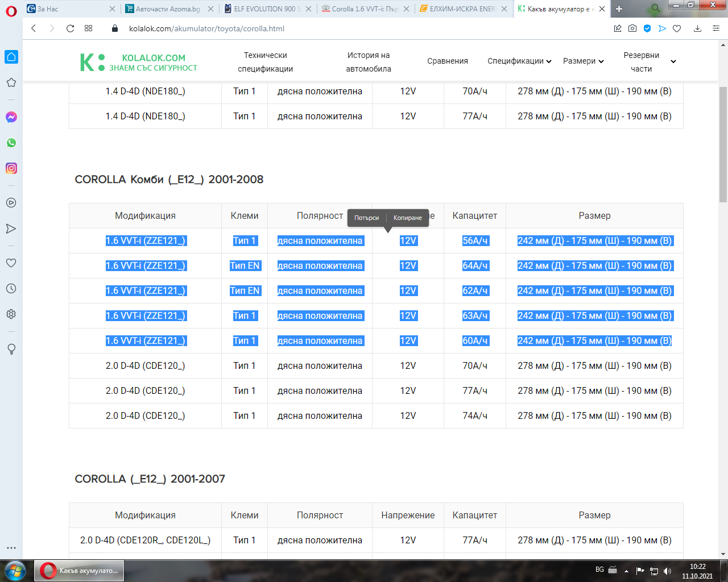The width and height of the screenshot is (728, 582).
Task: Click the bookmark heart icon in the address bar
Action: 677,28
